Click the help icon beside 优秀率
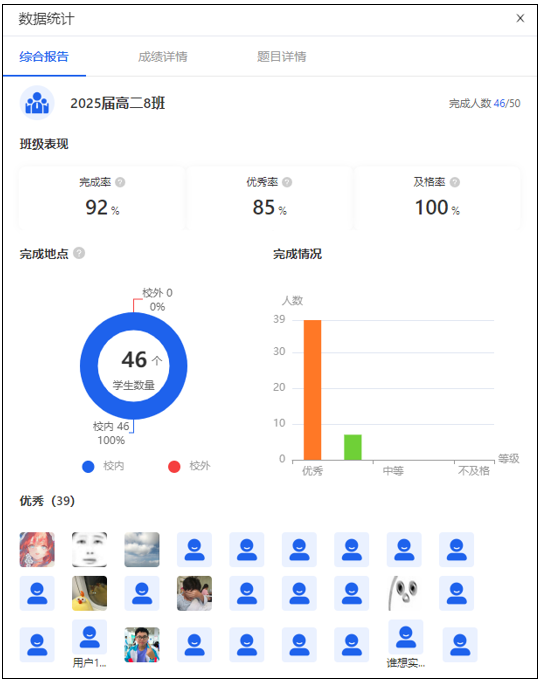 click(287, 182)
